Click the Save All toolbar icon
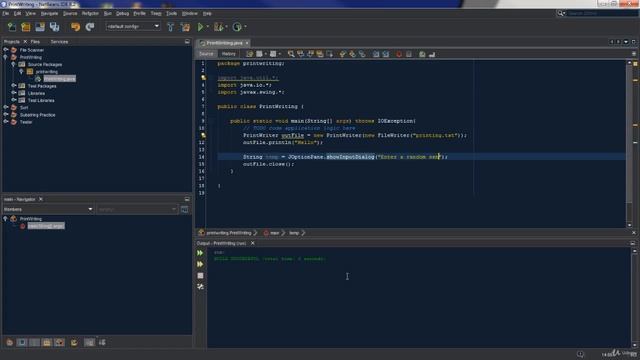This screenshot has height=360, width=640. [x=54, y=27]
